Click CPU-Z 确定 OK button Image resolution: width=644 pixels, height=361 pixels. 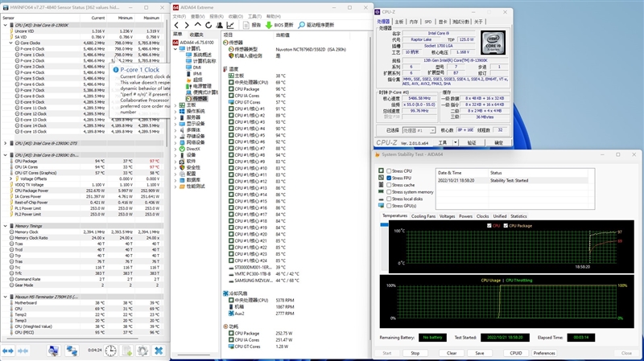pos(498,143)
